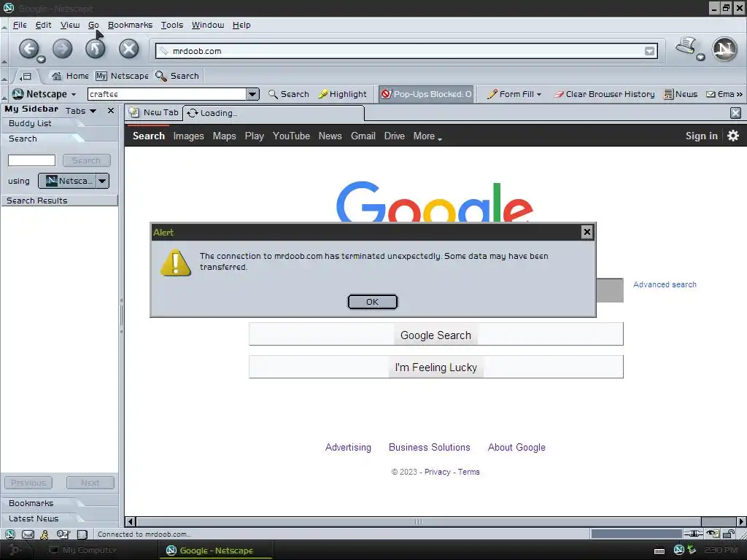Open the toolbar search box dropdown
Screen dimensions: 747x560
tap(253, 94)
